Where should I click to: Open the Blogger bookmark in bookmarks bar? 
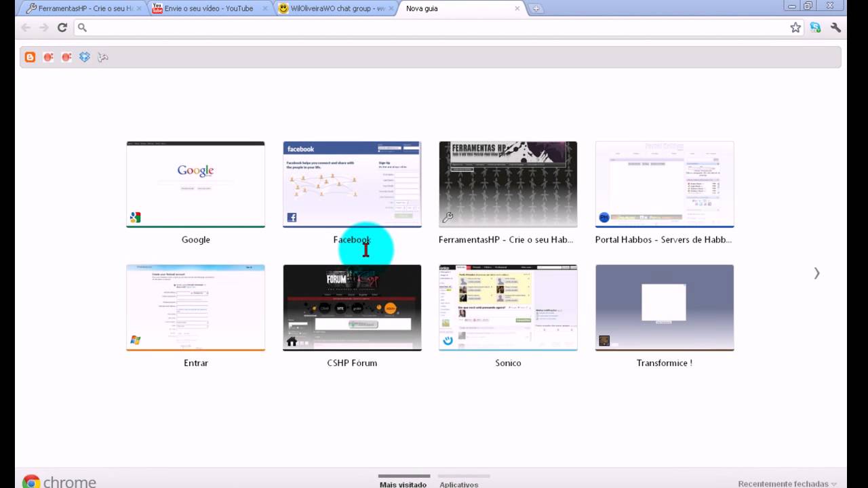point(30,57)
